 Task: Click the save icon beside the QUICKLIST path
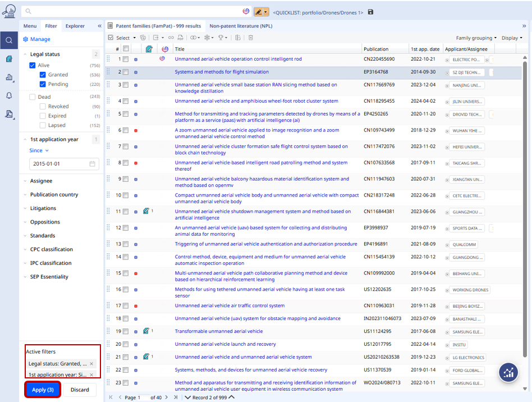(370, 12)
